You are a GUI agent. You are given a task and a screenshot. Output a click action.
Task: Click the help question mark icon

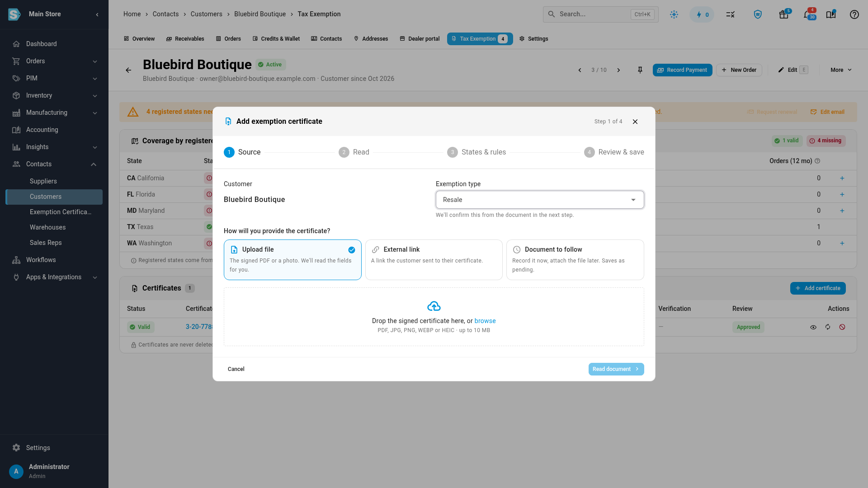tap(854, 14)
